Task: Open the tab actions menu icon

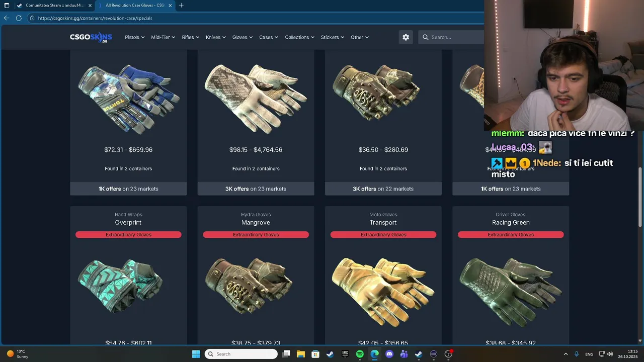Action: point(7,6)
